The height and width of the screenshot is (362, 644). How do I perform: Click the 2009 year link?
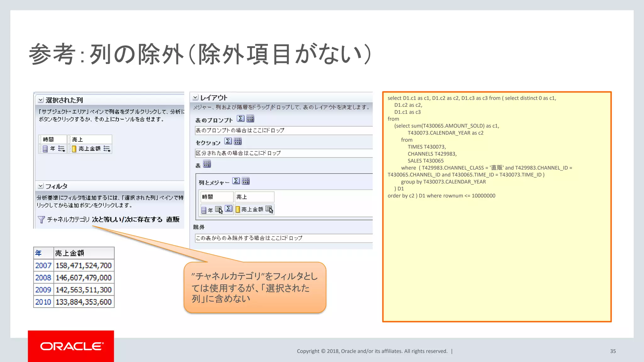point(43,290)
